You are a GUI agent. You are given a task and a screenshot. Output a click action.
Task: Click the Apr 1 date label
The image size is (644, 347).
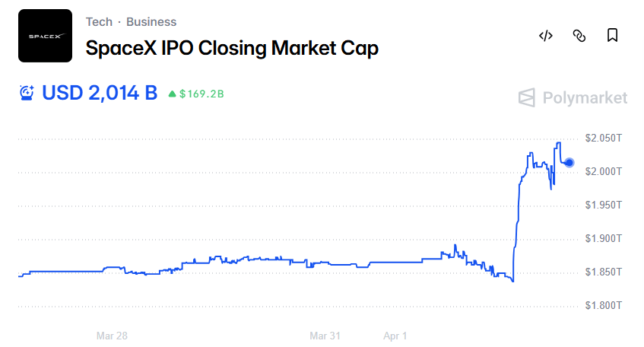395,336
